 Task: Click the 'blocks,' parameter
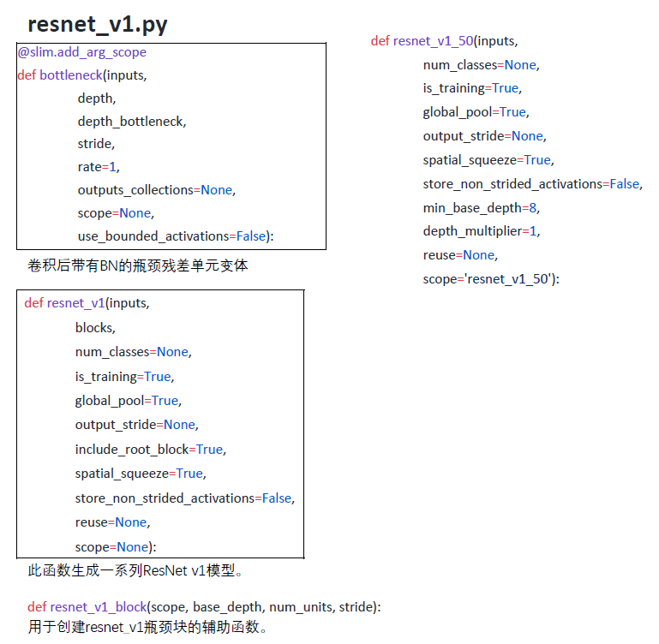[x=95, y=328]
